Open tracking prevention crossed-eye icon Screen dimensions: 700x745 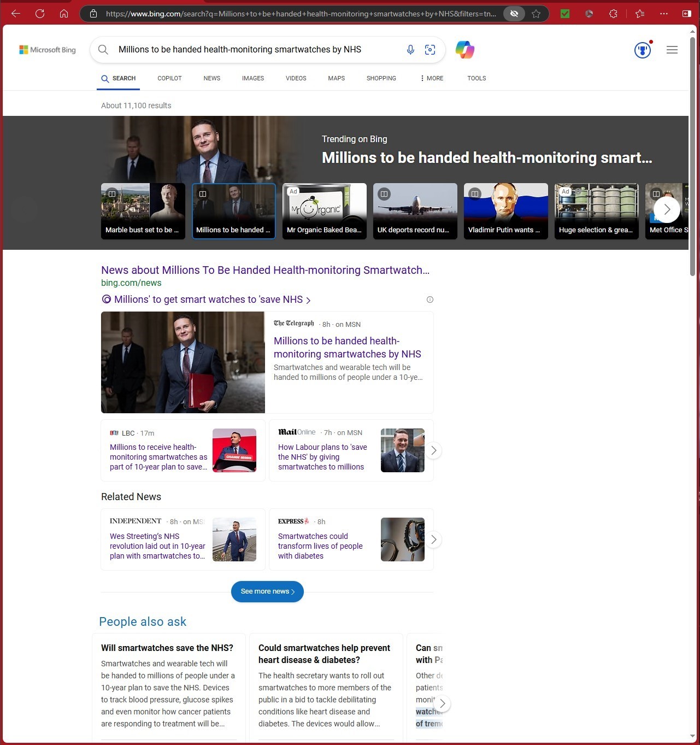[x=514, y=14]
